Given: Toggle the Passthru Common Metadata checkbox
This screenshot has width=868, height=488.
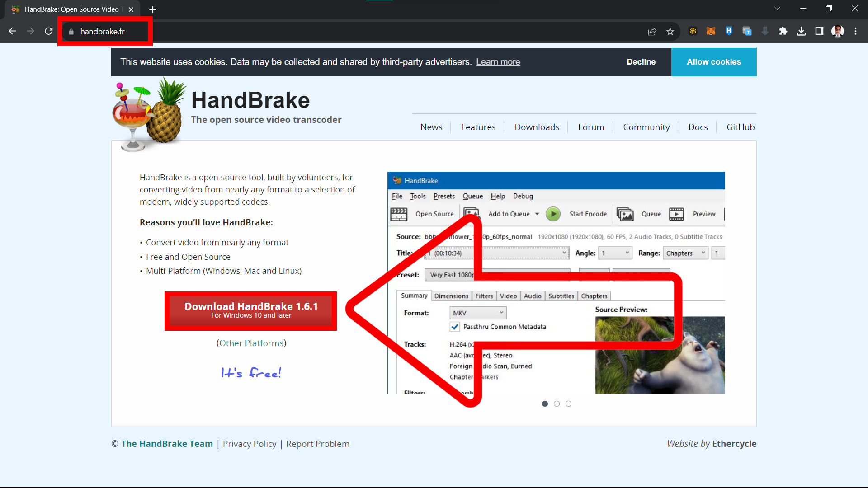Looking at the screenshot, I should tap(455, 327).
